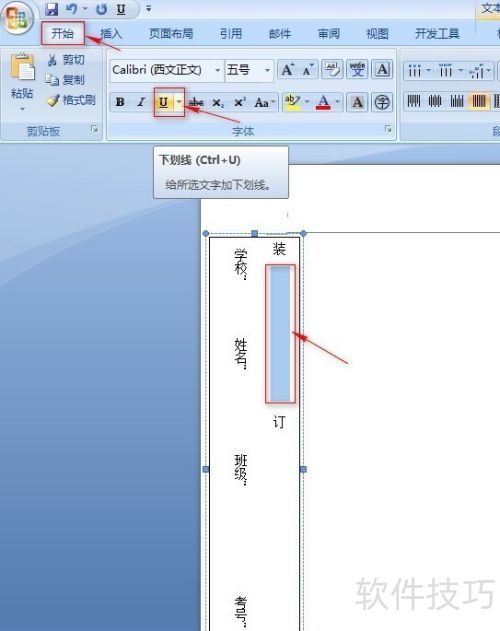Toggle character shading A icon

click(x=357, y=102)
